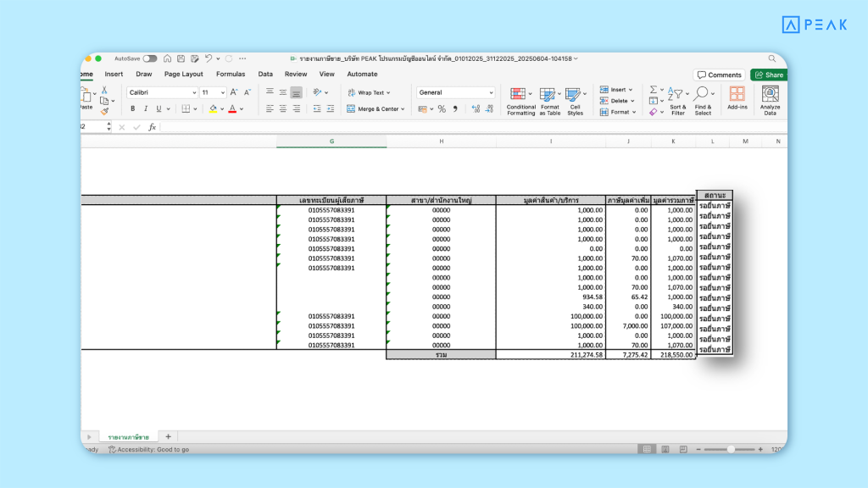Click the search magnifier in title bar
The image size is (868, 488).
click(x=771, y=58)
